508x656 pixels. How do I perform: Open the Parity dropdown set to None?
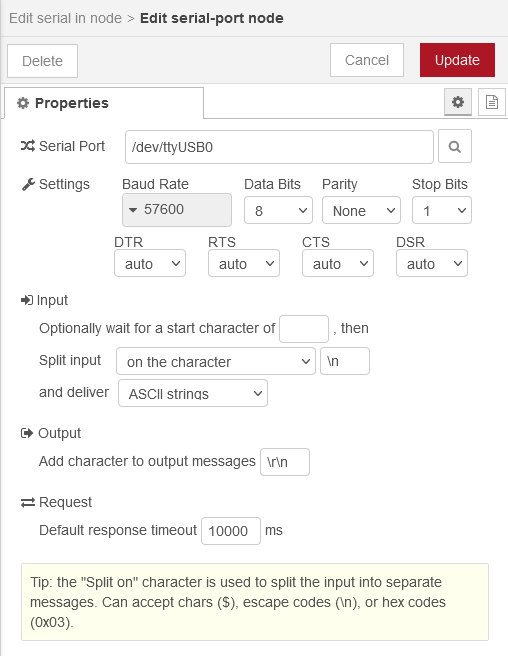pyautogui.click(x=361, y=210)
